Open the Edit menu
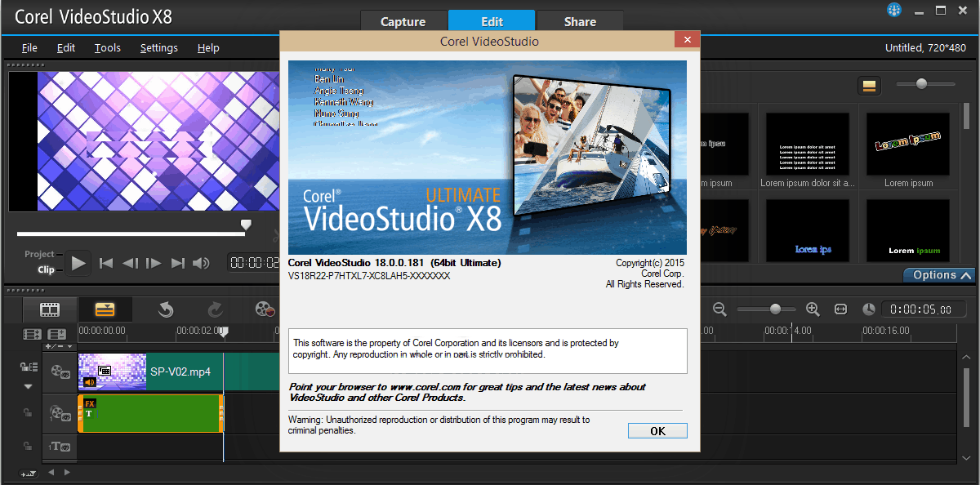 [x=66, y=47]
